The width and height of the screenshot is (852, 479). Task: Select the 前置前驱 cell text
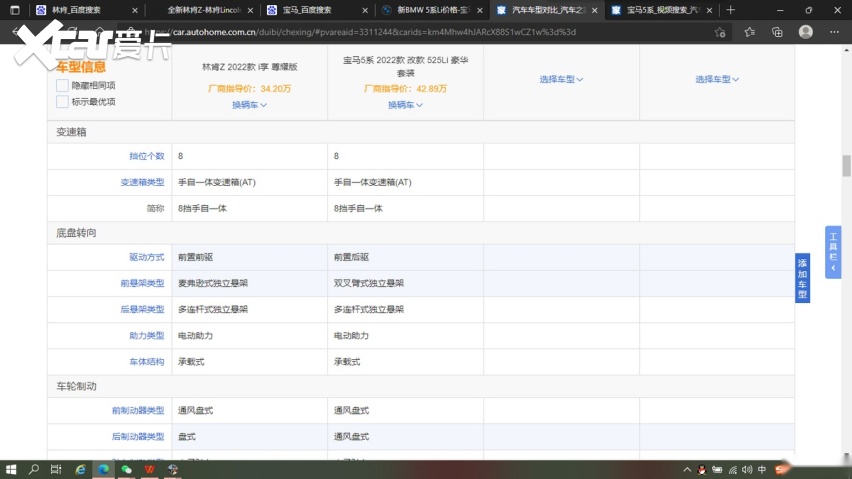(x=196, y=257)
